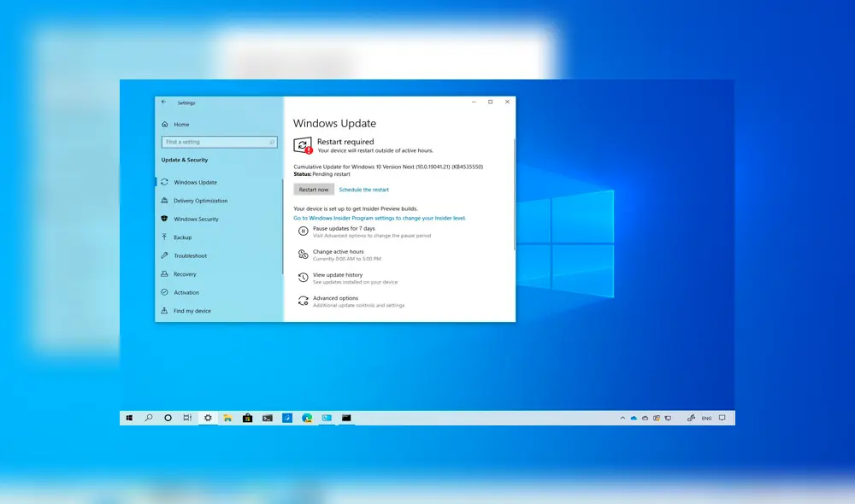
Task: Open File Explorer from the taskbar
Action: (227, 418)
